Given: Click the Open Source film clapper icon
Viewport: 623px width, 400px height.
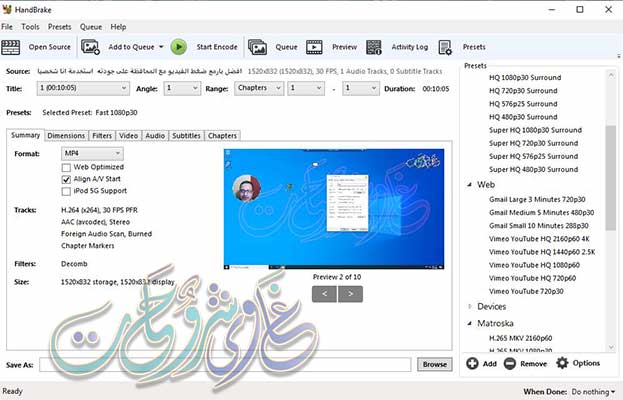Looking at the screenshot, I should click(11, 47).
